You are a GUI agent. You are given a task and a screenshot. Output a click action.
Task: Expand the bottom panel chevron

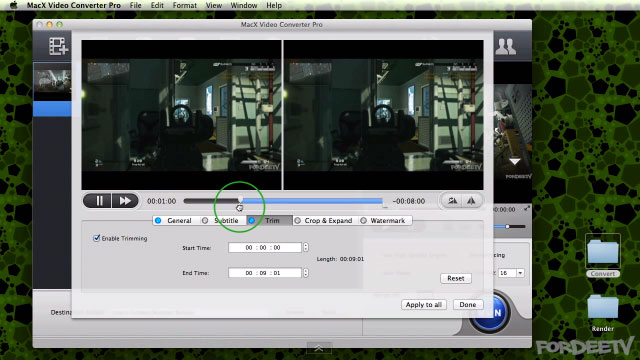319,348
